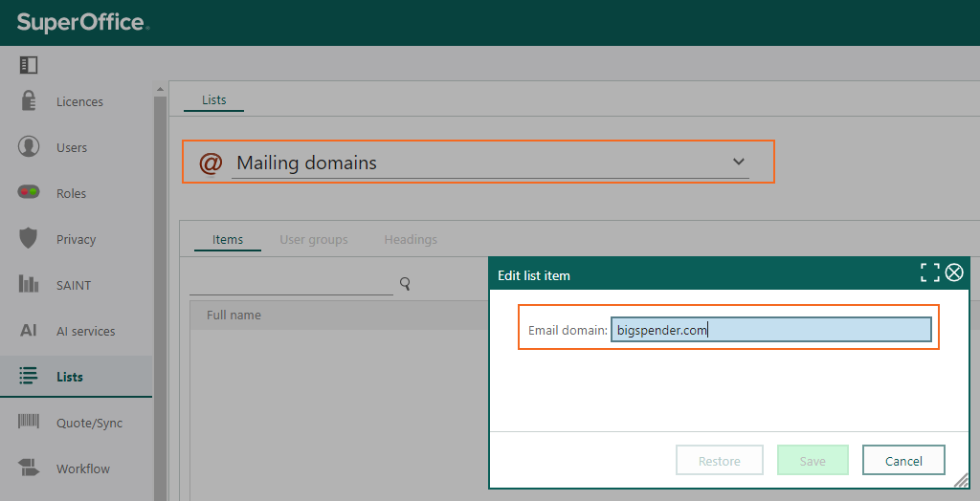
Task: Click the search magnifier icon
Action: [405, 284]
